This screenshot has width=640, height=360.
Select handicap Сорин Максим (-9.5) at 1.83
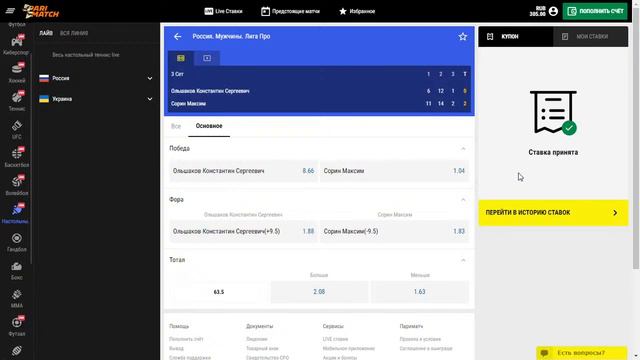click(394, 231)
